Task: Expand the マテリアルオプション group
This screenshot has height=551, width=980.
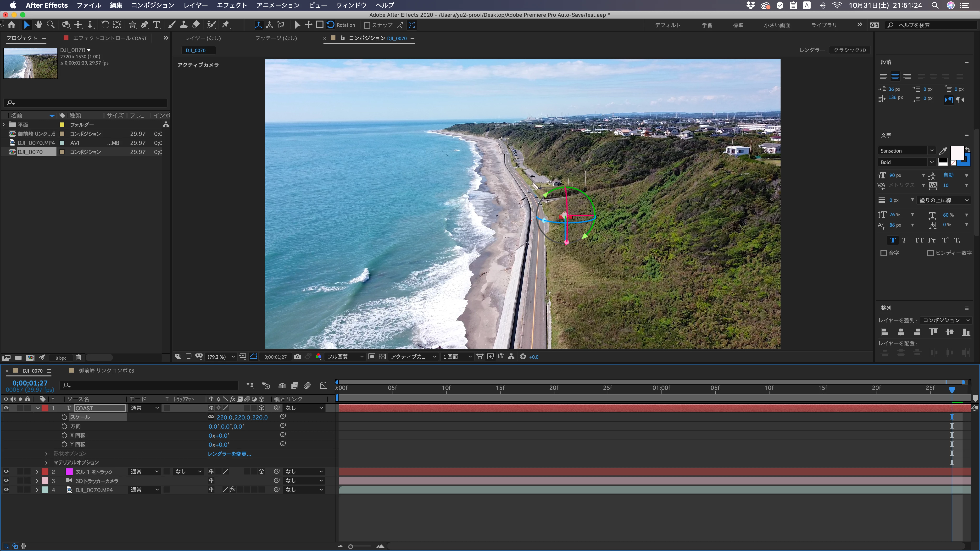Action: [46, 463]
